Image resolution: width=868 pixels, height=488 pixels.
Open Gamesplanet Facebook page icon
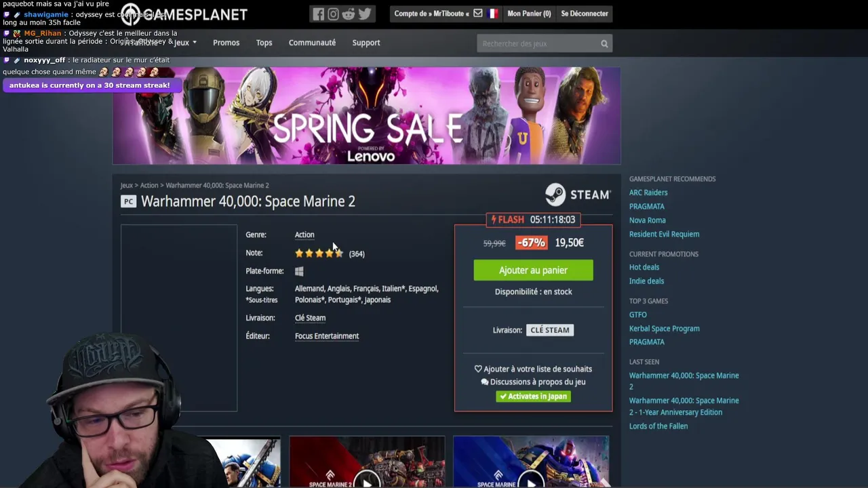pyautogui.click(x=318, y=14)
